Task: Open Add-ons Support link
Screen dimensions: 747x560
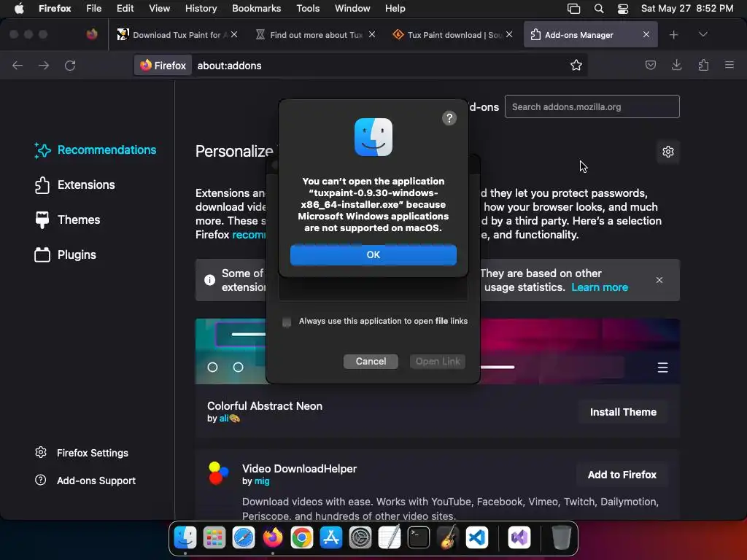Action: pos(85,481)
